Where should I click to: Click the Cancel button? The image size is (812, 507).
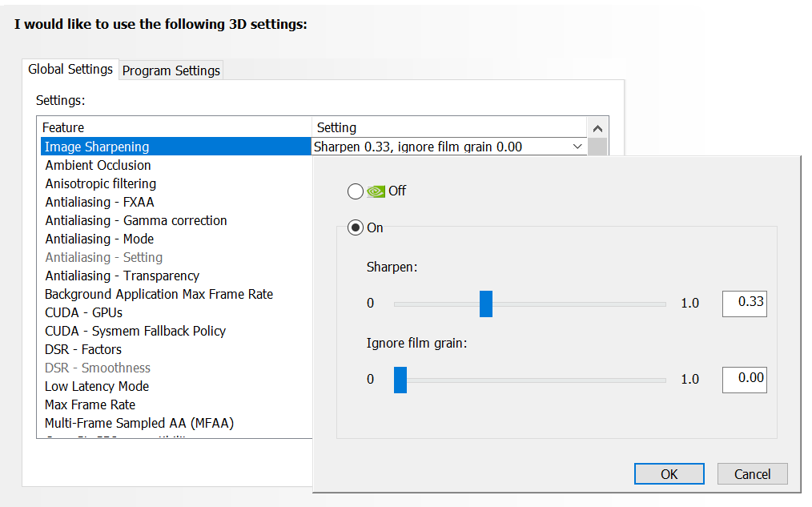[752, 474]
